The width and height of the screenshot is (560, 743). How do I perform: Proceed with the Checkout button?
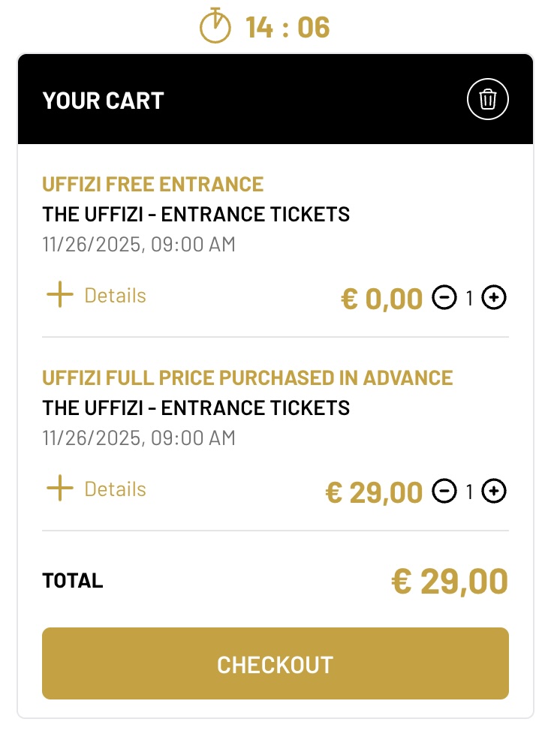(x=275, y=663)
